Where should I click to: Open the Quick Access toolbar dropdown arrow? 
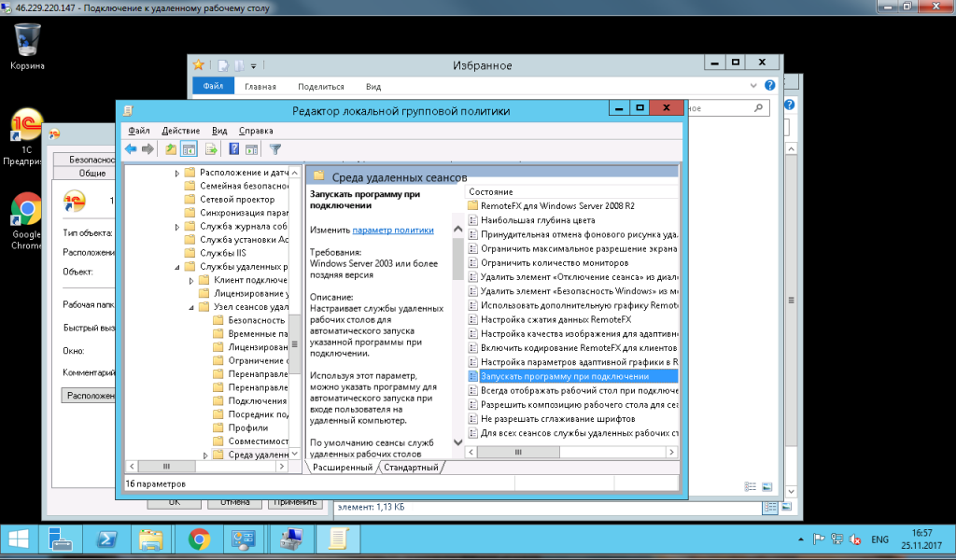pos(254,66)
